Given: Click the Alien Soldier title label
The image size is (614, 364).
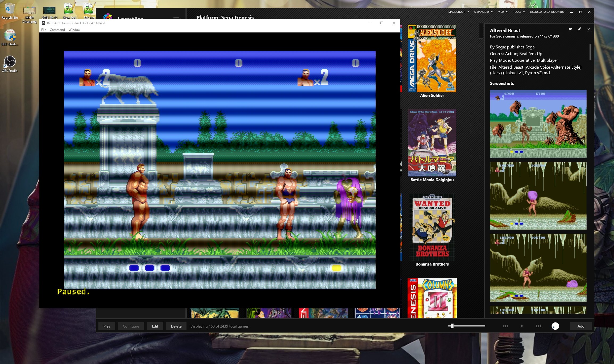Looking at the screenshot, I should 432,96.
